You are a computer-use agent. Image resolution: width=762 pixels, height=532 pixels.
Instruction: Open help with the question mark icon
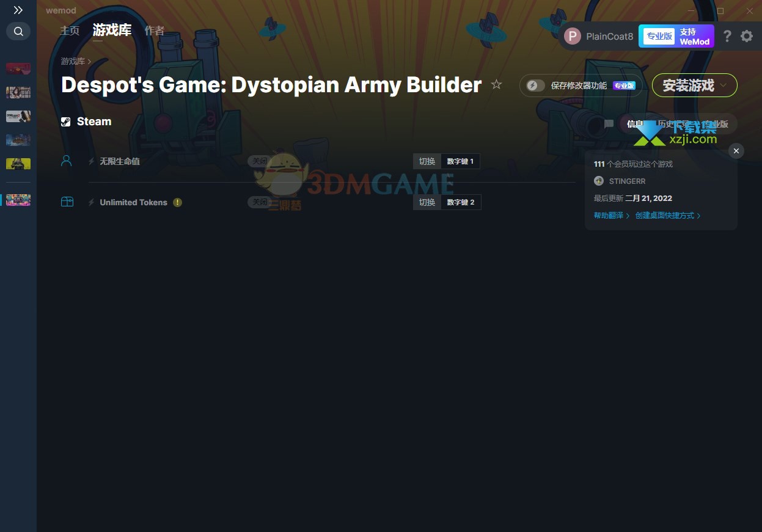tap(727, 36)
